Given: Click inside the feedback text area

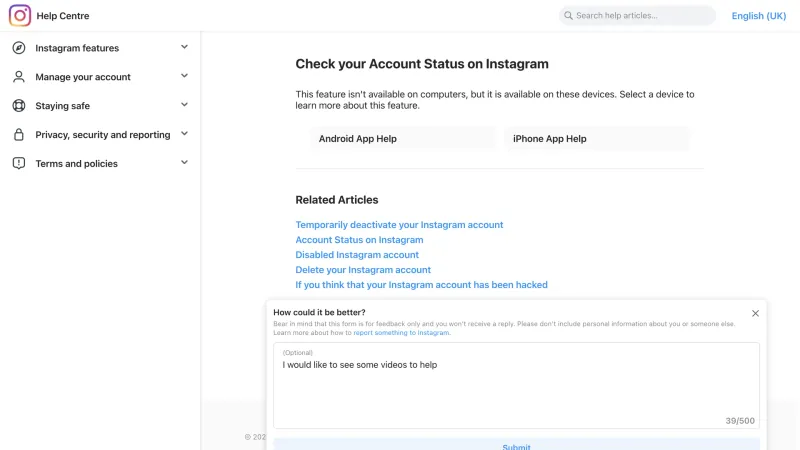Looking at the screenshot, I should tap(516, 386).
